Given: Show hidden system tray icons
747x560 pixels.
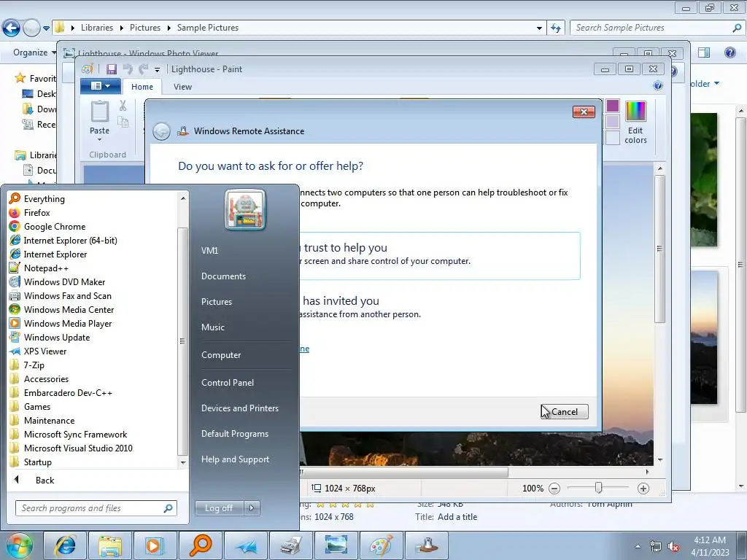Looking at the screenshot, I should coord(638,547).
